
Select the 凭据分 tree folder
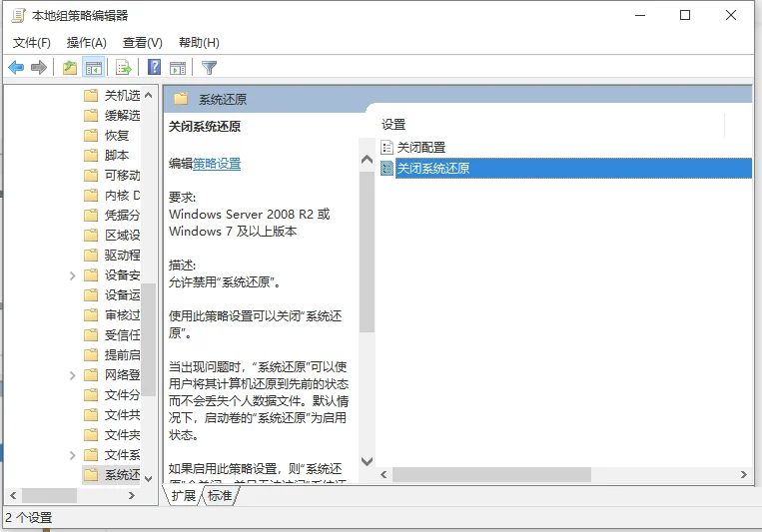[111, 216]
